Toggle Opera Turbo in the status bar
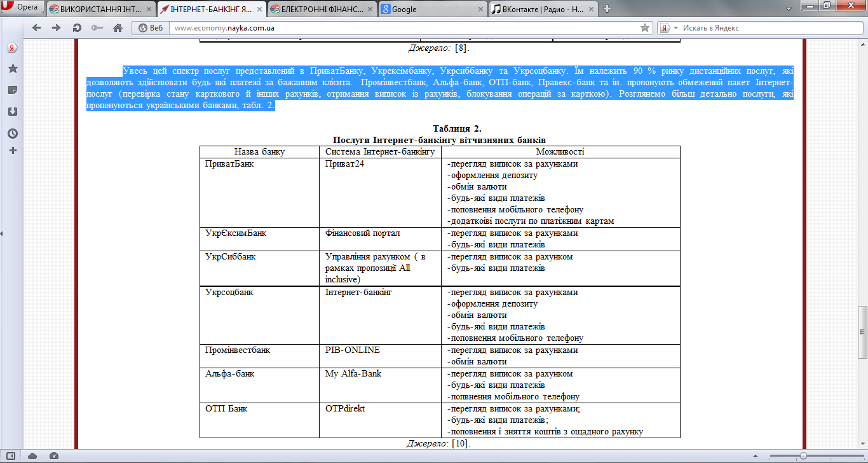Viewport: 868px width, 463px height. (x=53, y=455)
